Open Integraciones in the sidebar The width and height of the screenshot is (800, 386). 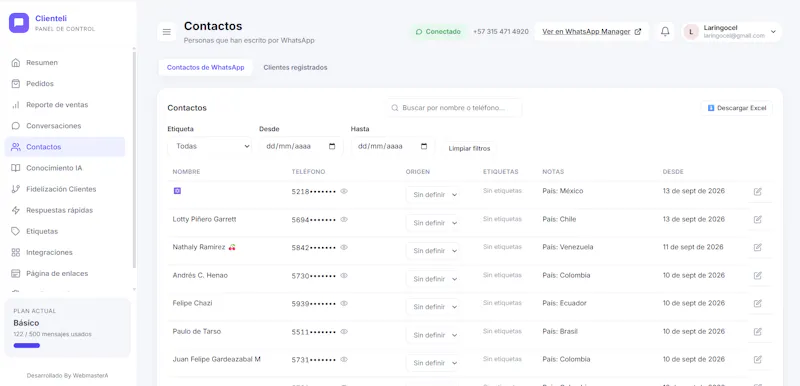[x=64, y=252]
